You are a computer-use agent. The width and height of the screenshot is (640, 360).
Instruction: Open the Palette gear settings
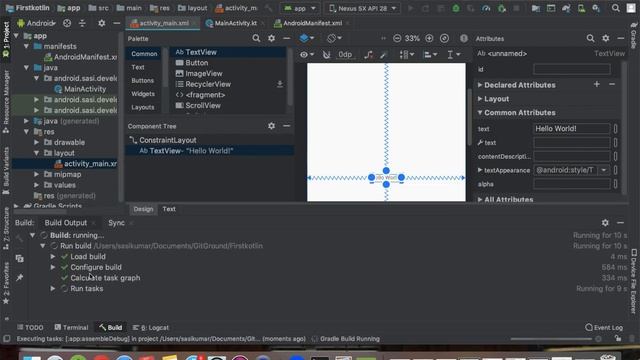pyautogui.click(x=271, y=38)
